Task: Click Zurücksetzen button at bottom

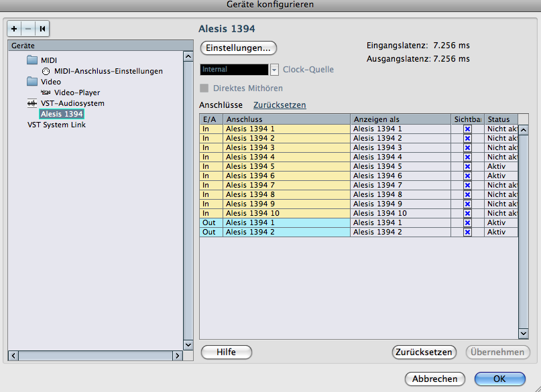Action: tap(424, 352)
